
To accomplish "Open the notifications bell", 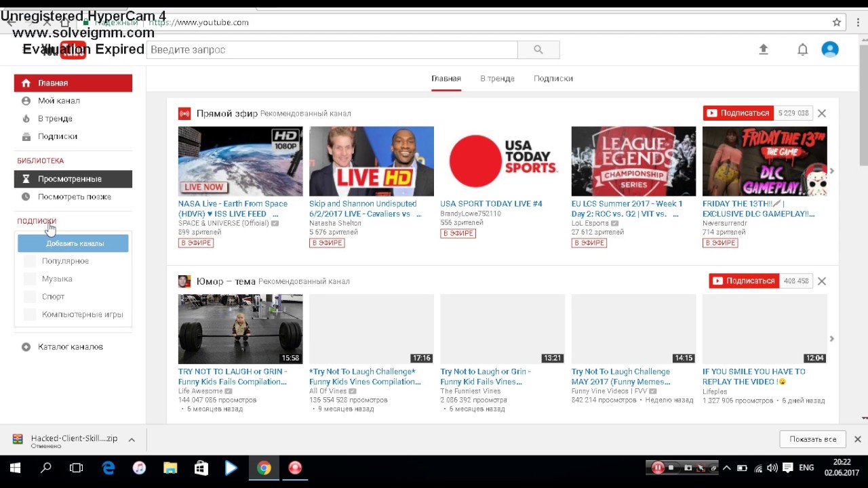I will tap(802, 49).
